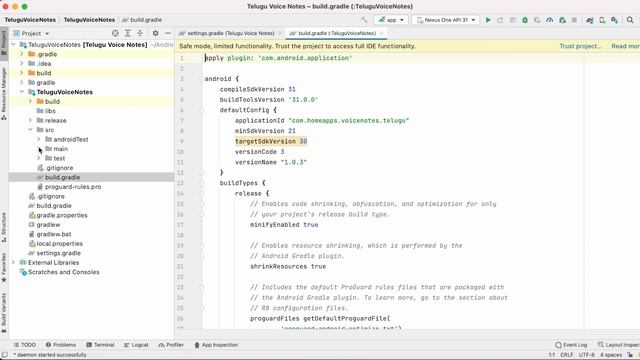The image size is (640, 360).
Task: Expand the release folder
Action: tap(30, 120)
